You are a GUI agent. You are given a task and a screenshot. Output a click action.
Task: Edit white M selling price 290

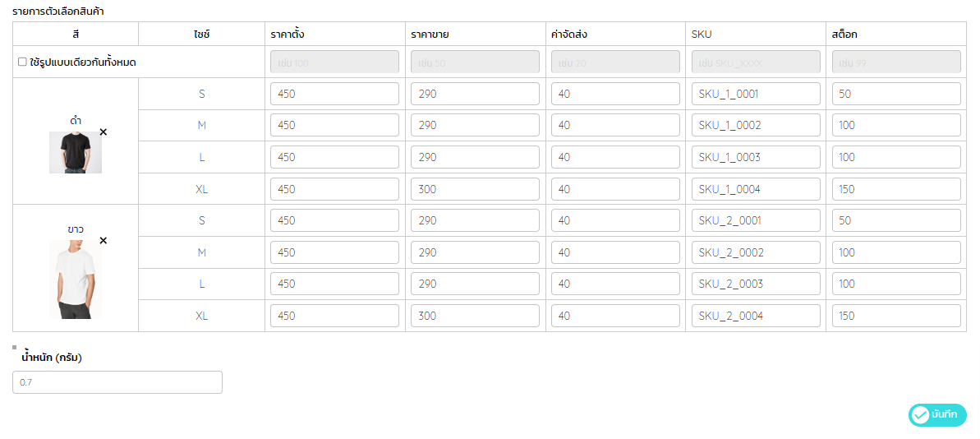[475, 252]
